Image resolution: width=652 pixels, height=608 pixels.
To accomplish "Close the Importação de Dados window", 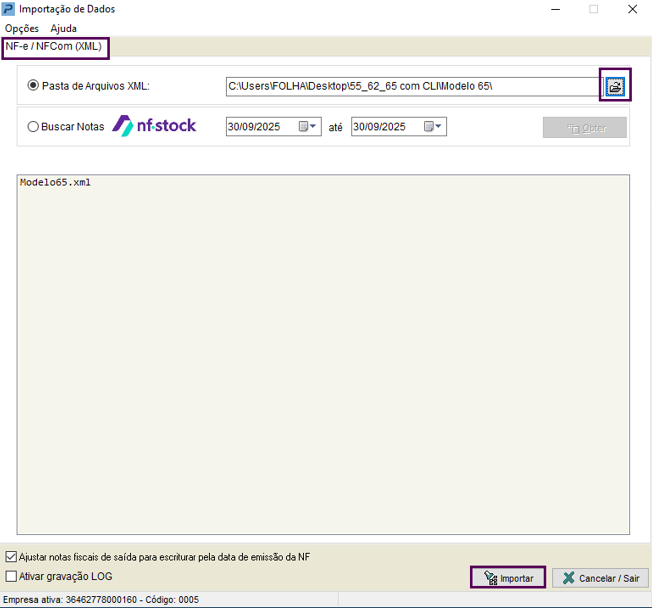I will (x=632, y=9).
